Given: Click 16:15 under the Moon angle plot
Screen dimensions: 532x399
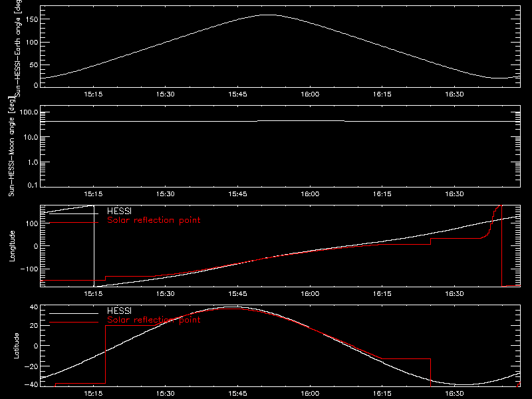Looking at the screenshot, I should (382, 194).
